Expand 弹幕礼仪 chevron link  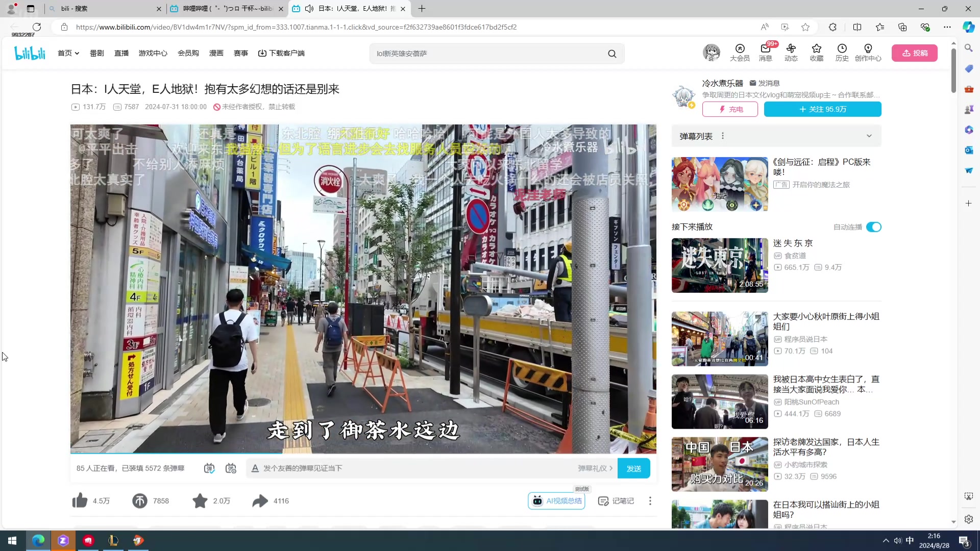click(x=595, y=468)
